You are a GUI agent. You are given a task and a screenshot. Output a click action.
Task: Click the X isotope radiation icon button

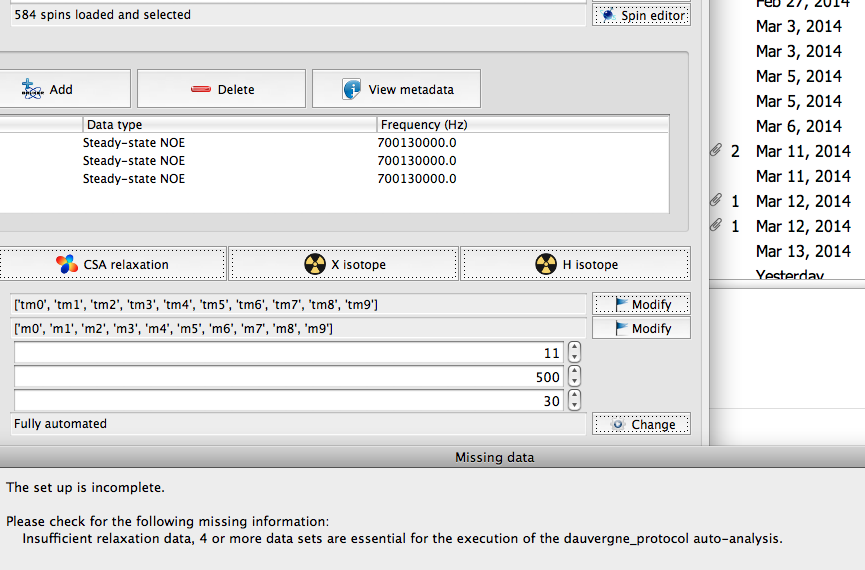tap(344, 264)
